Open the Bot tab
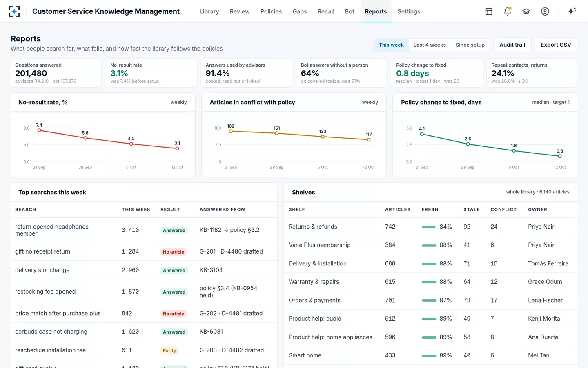The height and width of the screenshot is (368, 588). [350, 11]
